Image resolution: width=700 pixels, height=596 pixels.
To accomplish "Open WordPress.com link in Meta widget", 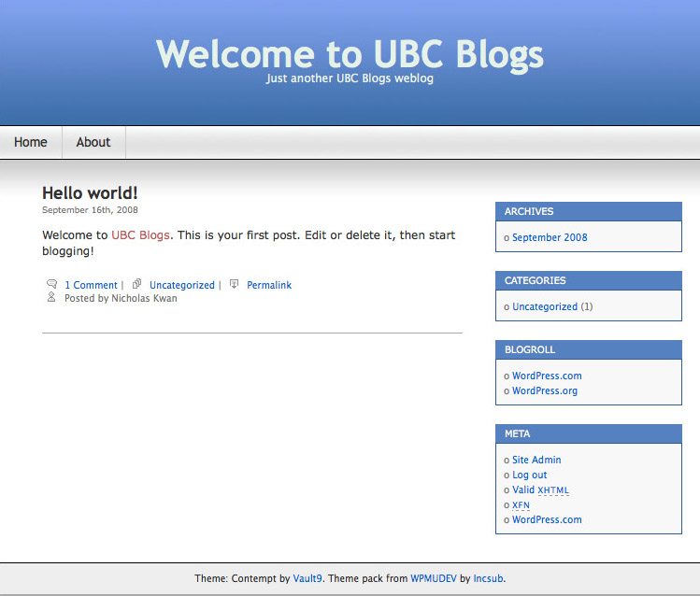I will [x=547, y=519].
